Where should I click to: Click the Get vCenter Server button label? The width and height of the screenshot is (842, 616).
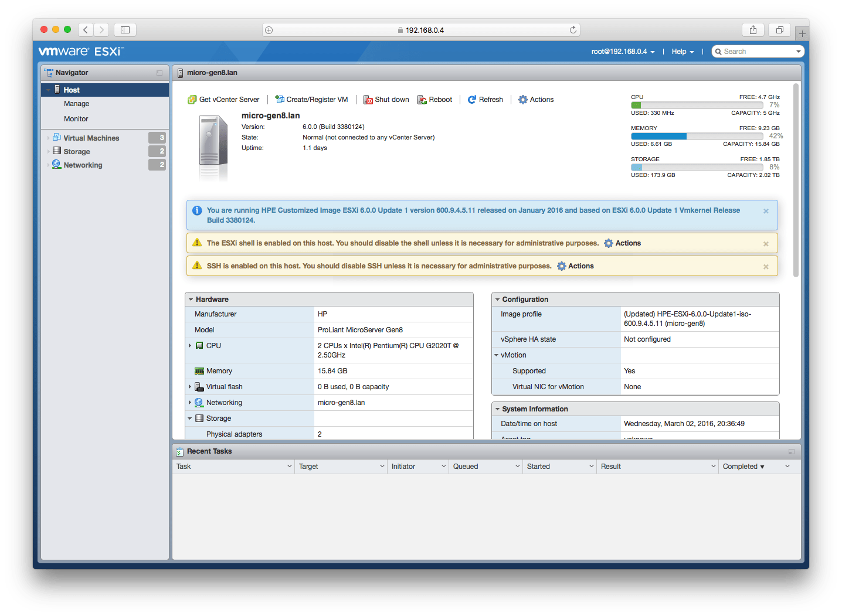click(229, 100)
